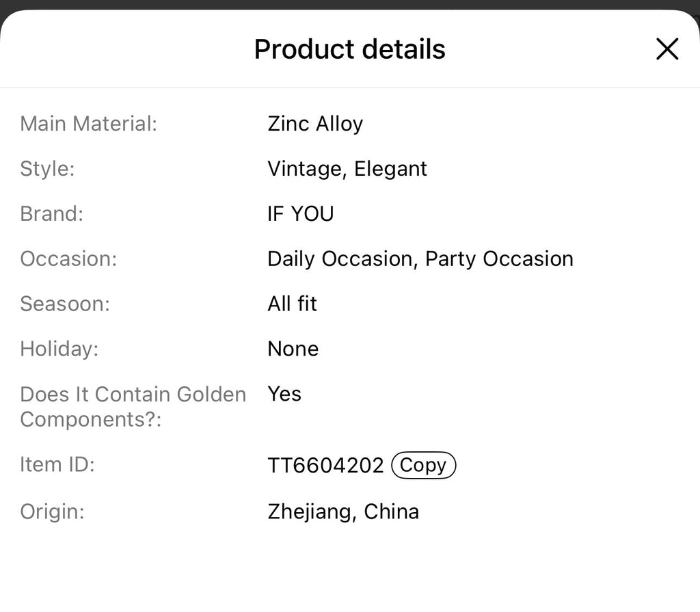The height and width of the screenshot is (612, 700).
Task: Tap the Origin label
Action: [52, 511]
